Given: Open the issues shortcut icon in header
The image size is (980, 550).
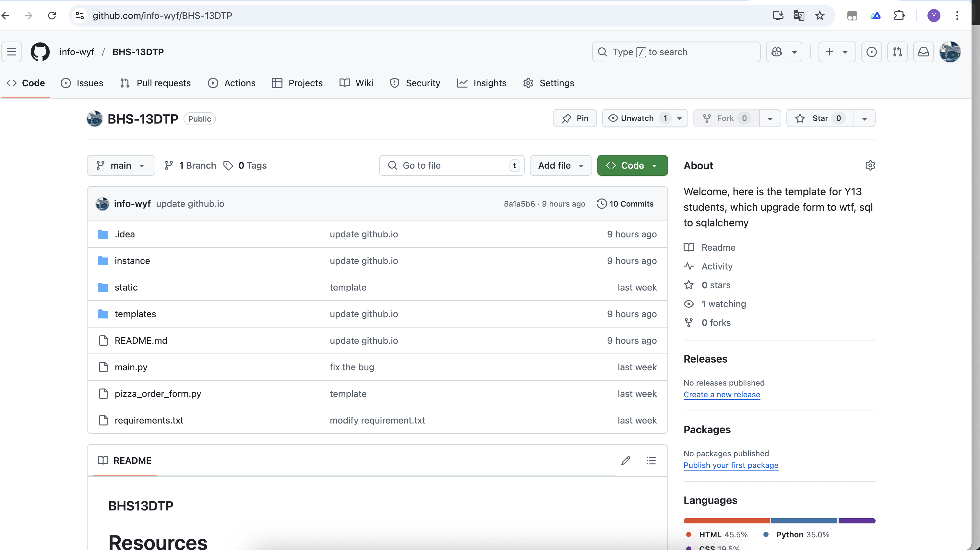Looking at the screenshot, I should click(x=871, y=52).
